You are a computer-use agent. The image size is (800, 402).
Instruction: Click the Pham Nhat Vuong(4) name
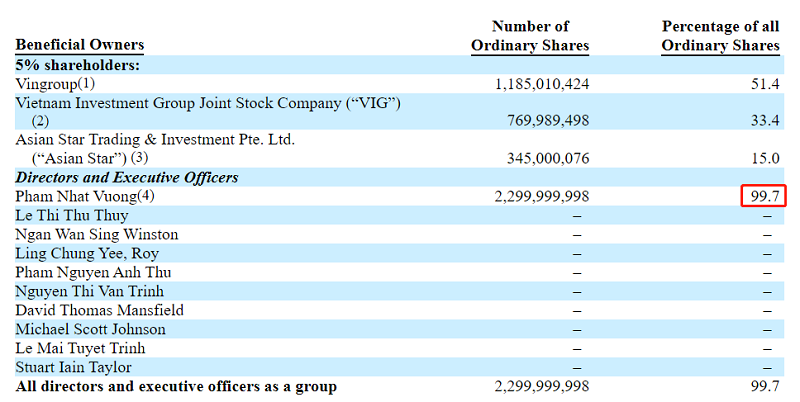point(85,196)
